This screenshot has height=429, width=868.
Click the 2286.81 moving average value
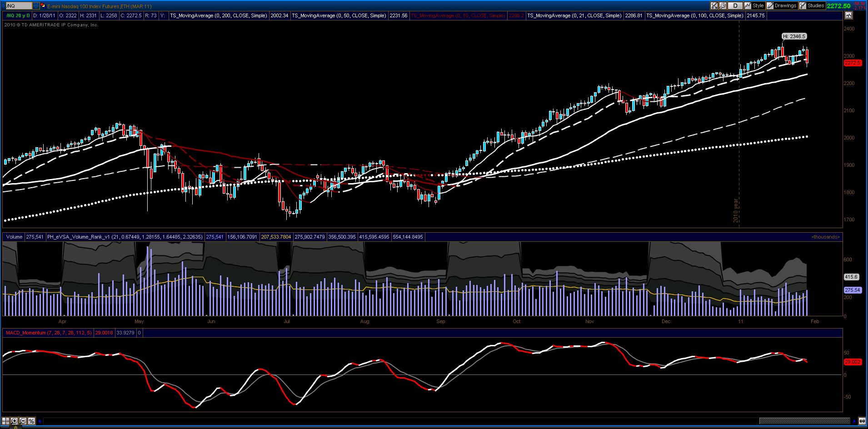(634, 15)
